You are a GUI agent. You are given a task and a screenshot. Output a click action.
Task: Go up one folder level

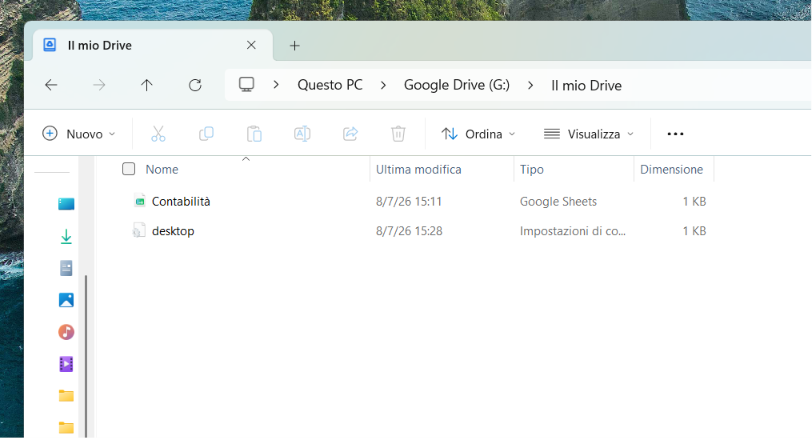(x=147, y=85)
